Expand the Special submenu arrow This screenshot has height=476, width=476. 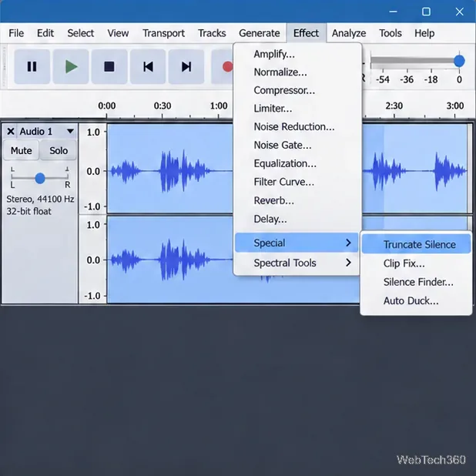coord(348,243)
